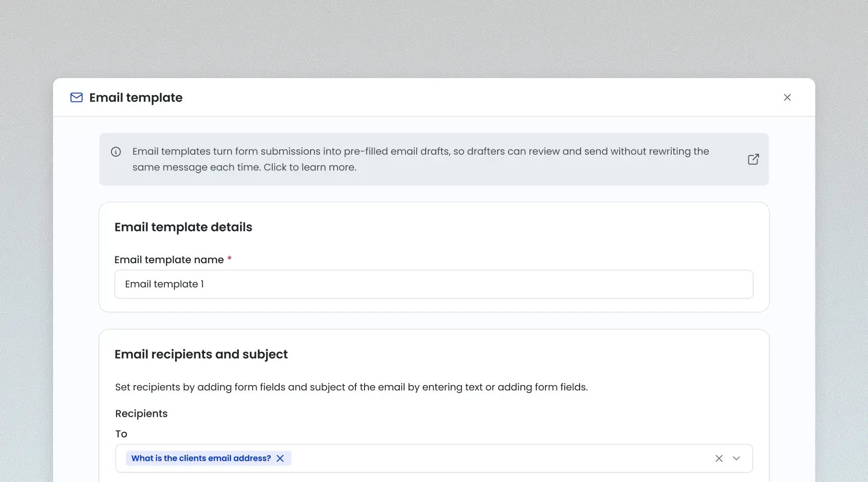Image resolution: width=868 pixels, height=482 pixels.
Task: Click the 'Email template details' heading
Action: point(183,227)
